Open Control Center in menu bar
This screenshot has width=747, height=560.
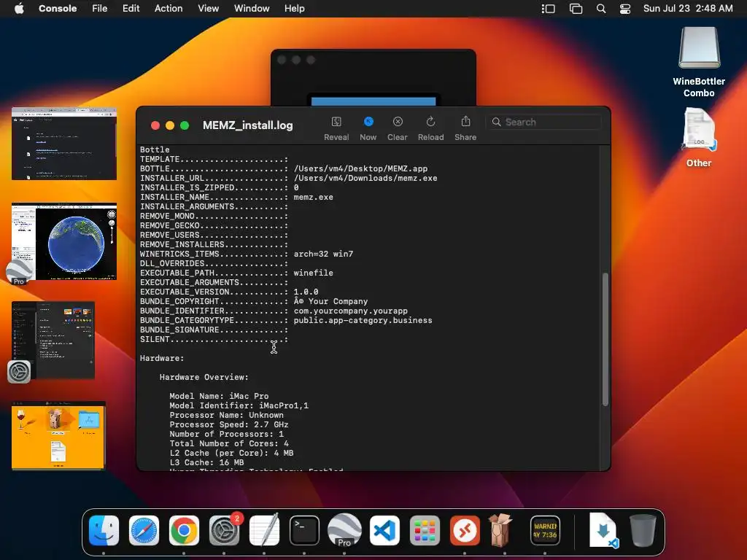click(x=625, y=9)
